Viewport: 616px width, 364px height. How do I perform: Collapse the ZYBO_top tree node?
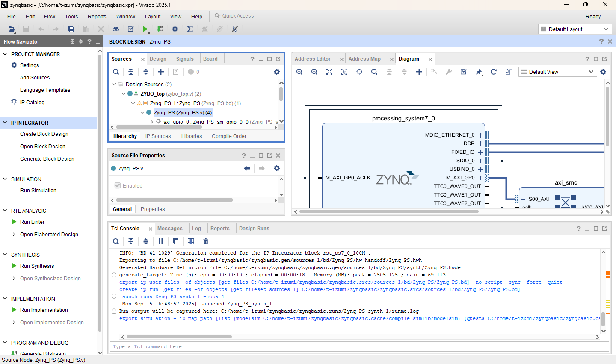(124, 94)
